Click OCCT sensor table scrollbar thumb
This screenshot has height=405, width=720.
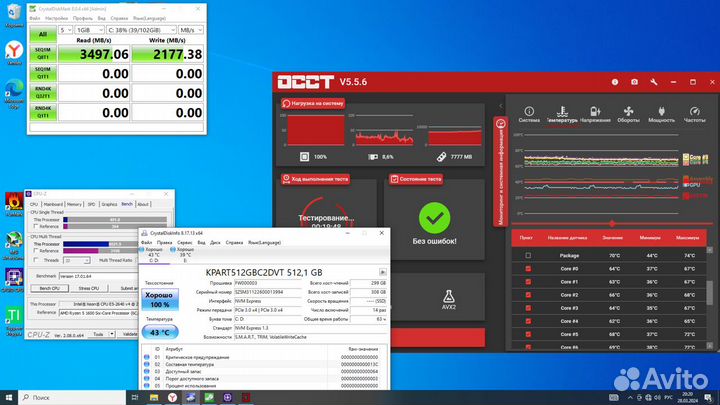pyautogui.click(x=709, y=292)
